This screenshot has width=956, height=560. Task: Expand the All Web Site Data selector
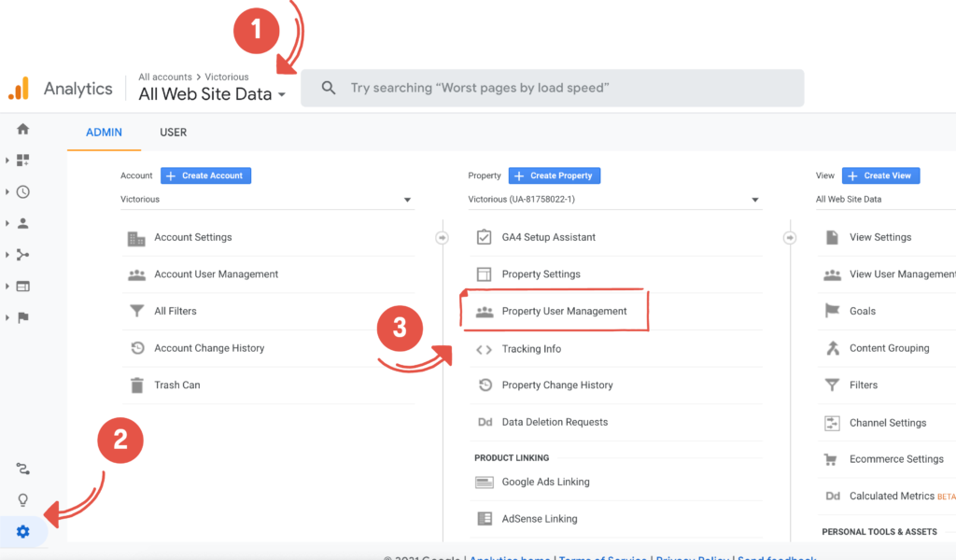(x=213, y=94)
